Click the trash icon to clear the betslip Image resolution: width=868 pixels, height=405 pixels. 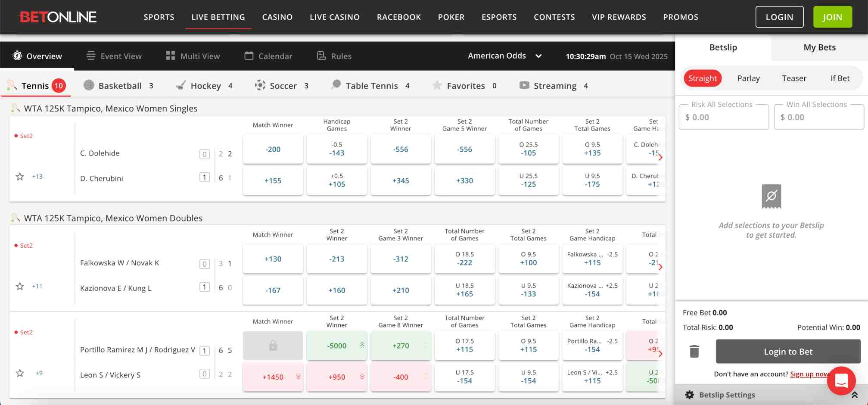pos(694,351)
